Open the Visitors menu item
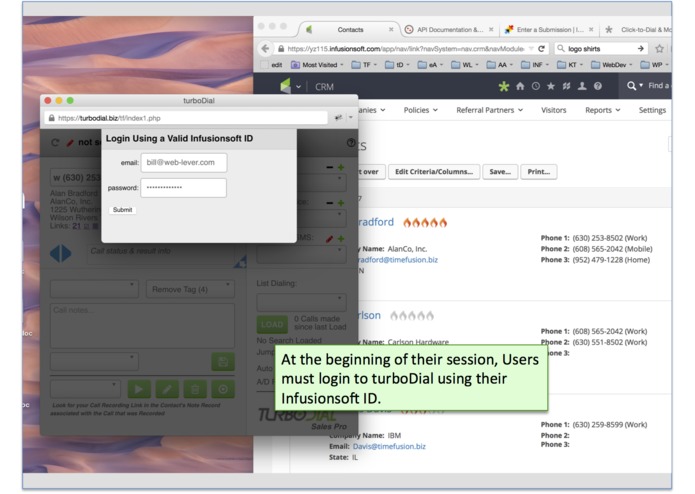Viewport: 695px width, 494px height. [x=553, y=110]
